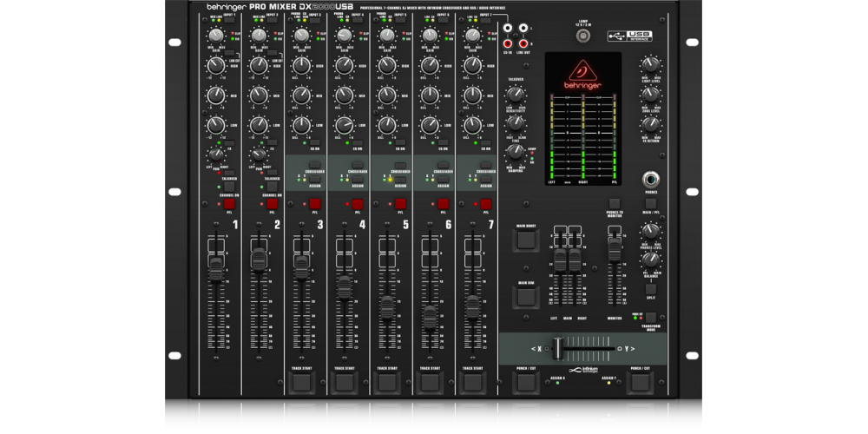Screen dimensions: 868x434
Task: Click the channel 2 volume fader cap
Action: 259,259
